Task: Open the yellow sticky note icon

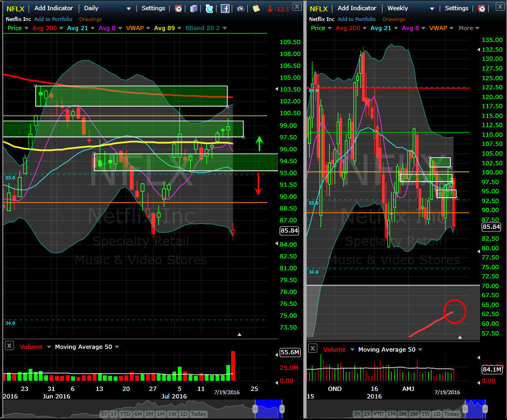Action: [256, 9]
